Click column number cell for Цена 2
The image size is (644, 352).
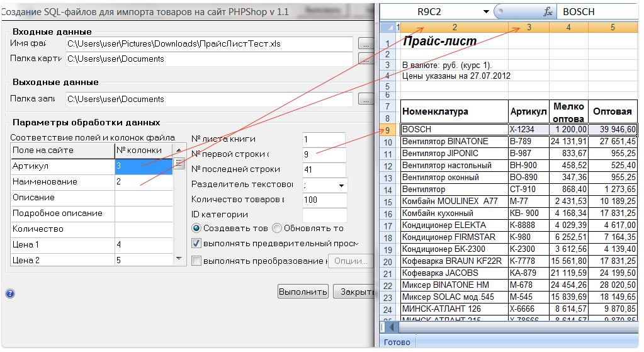pos(144,260)
